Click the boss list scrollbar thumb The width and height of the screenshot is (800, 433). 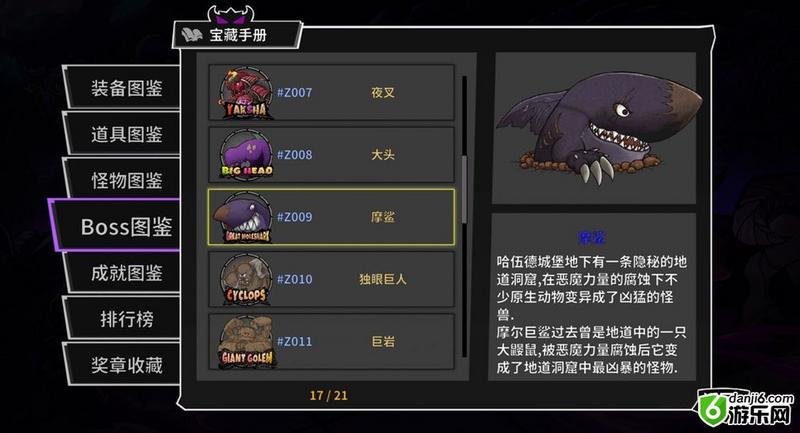pyautogui.click(x=464, y=189)
